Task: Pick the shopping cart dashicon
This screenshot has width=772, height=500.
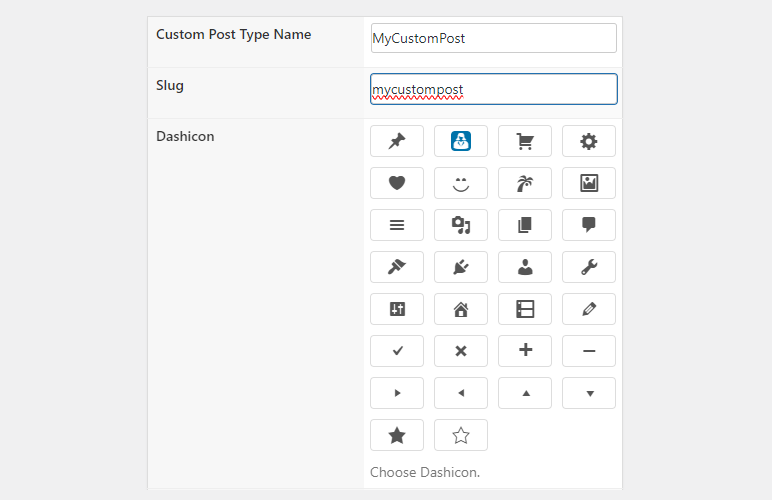Action: coord(525,141)
